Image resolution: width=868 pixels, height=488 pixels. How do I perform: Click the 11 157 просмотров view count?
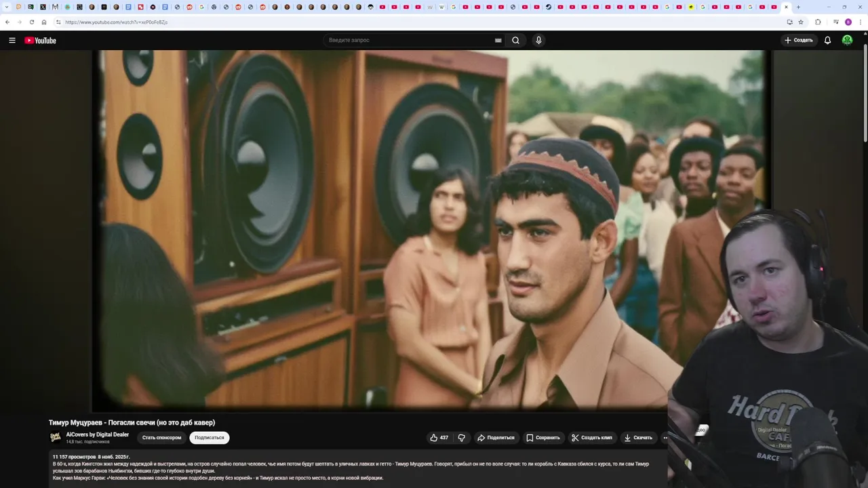74,457
